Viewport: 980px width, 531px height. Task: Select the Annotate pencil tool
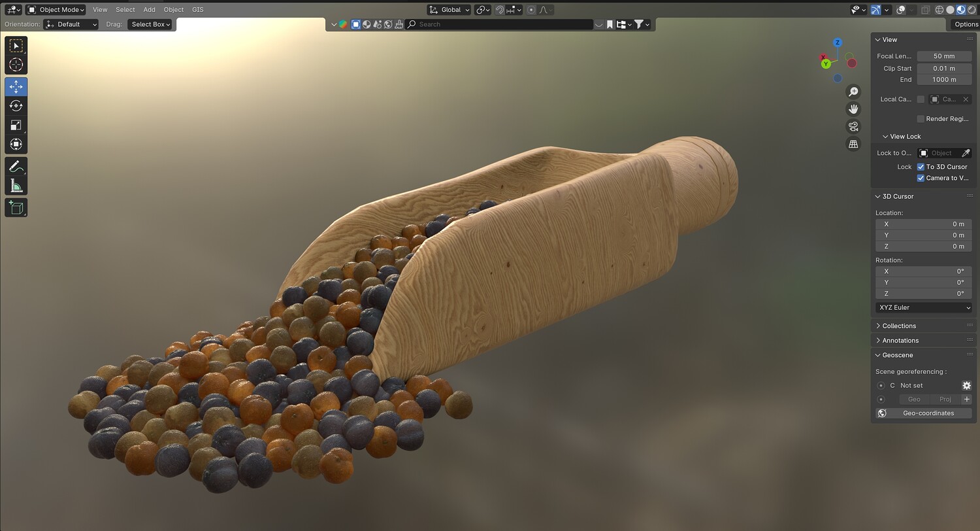16,167
